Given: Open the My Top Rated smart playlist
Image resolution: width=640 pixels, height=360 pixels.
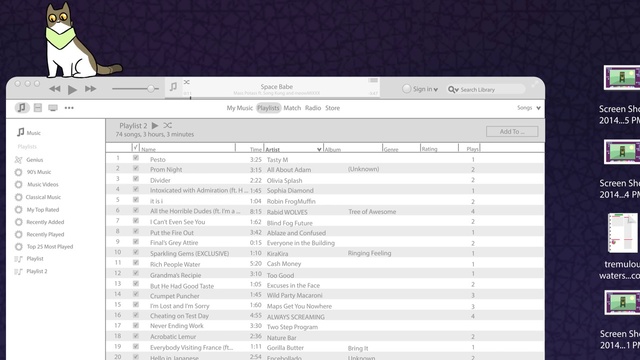Looking at the screenshot, I should 37,210.
